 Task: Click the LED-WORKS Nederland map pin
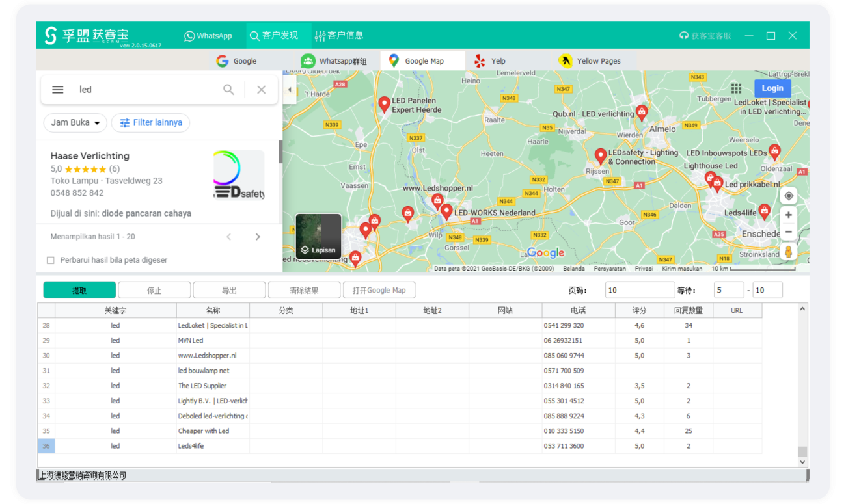coord(446,211)
